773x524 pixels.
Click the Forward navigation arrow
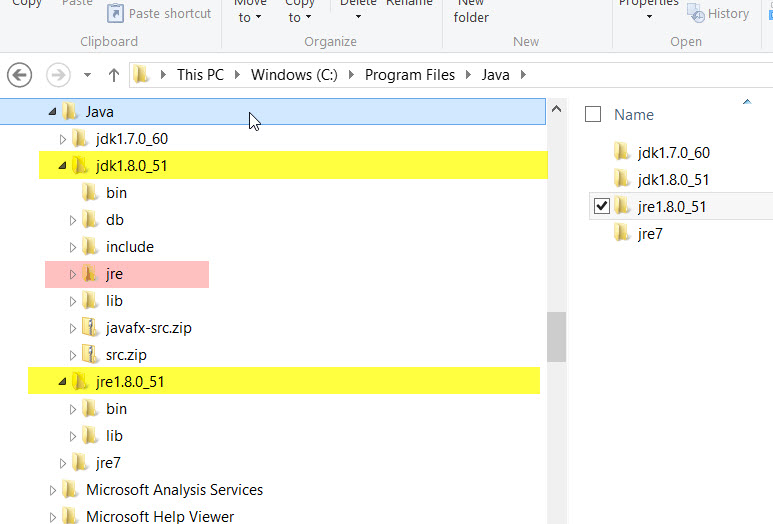tap(58, 75)
